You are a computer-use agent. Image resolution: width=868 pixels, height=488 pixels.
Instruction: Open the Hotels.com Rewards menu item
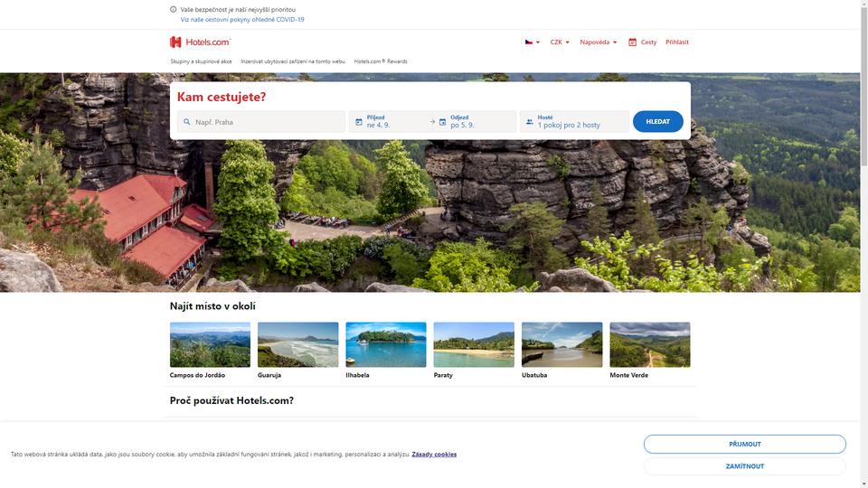(381, 61)
